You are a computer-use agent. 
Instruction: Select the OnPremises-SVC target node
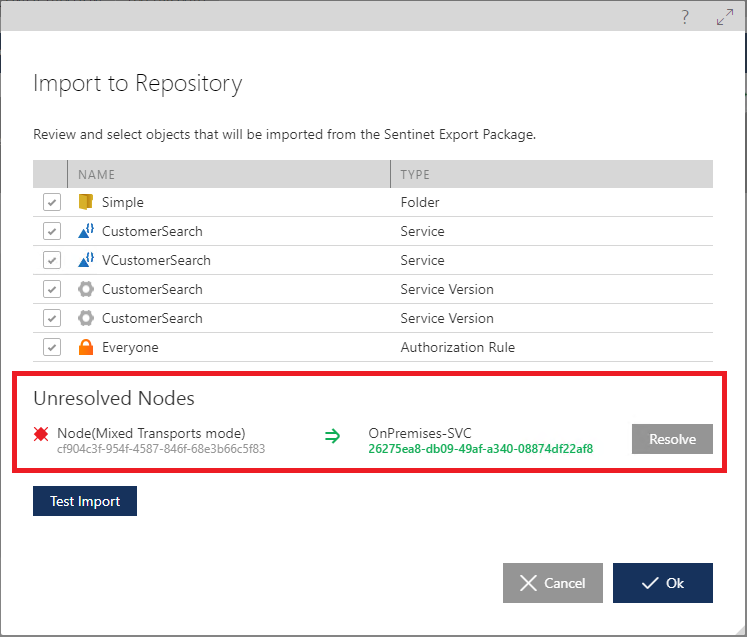(x=419, y=433)
